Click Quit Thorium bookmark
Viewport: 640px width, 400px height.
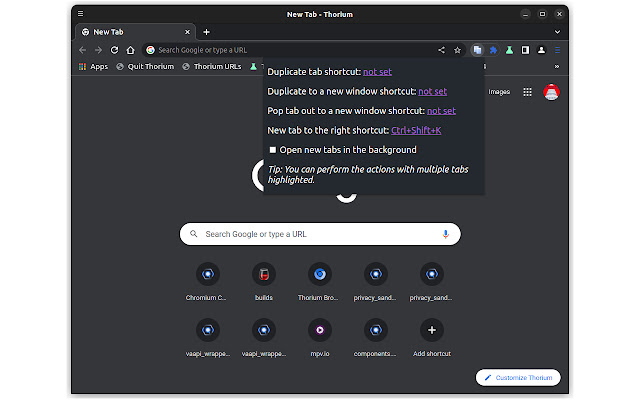pyautogui.click(x=145, y=66)
